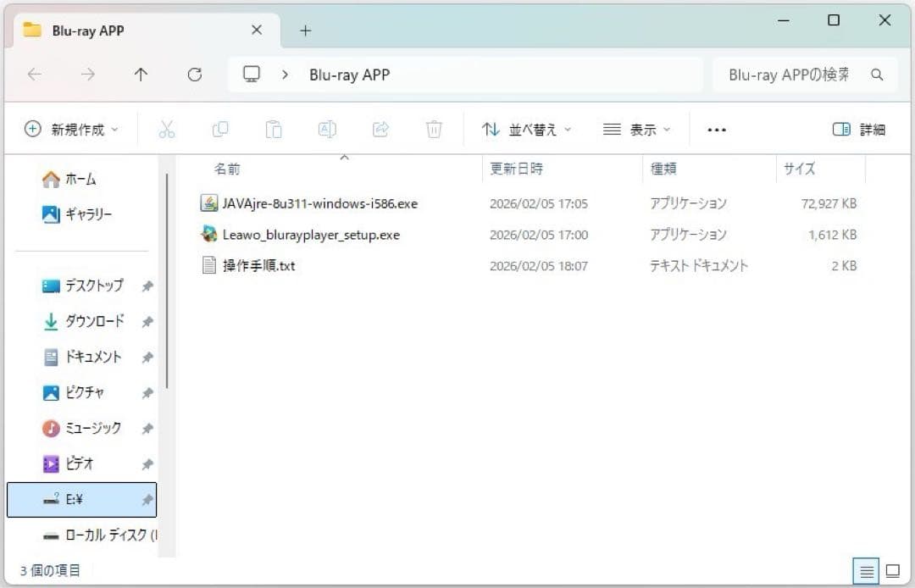Click the Copy icon in toolbar
This screenshot has width=915, height=588.
(220, 129)
